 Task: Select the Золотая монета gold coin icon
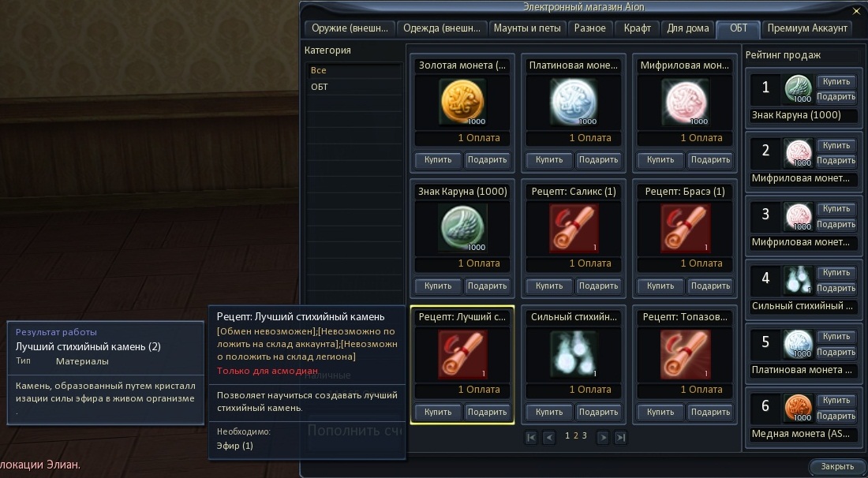tap(462, 102)
